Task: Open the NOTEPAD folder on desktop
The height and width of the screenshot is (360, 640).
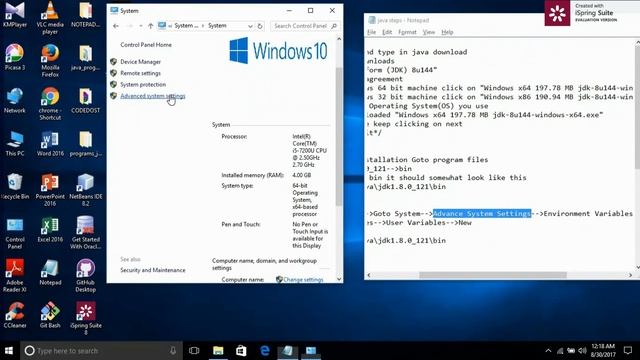Action: tap(85, 15)
